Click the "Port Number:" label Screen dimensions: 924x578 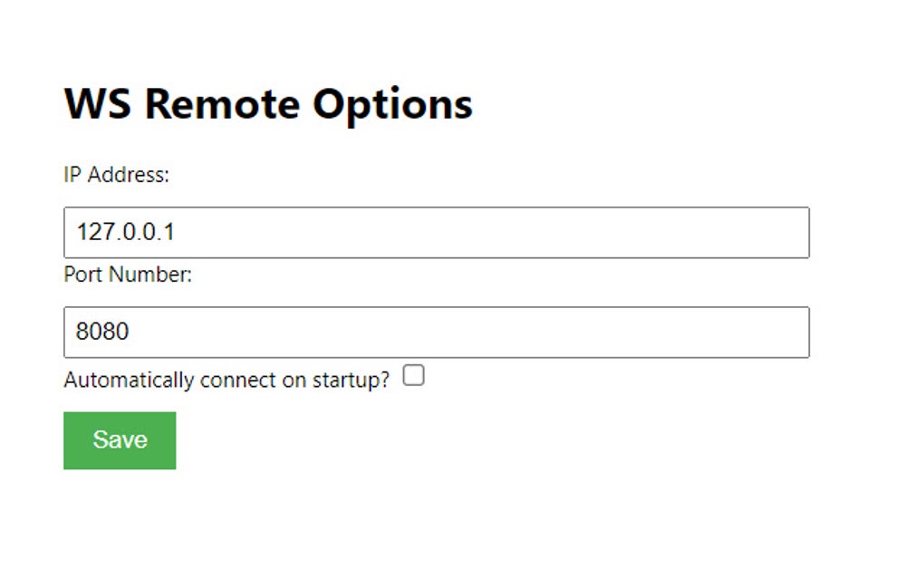128,275
